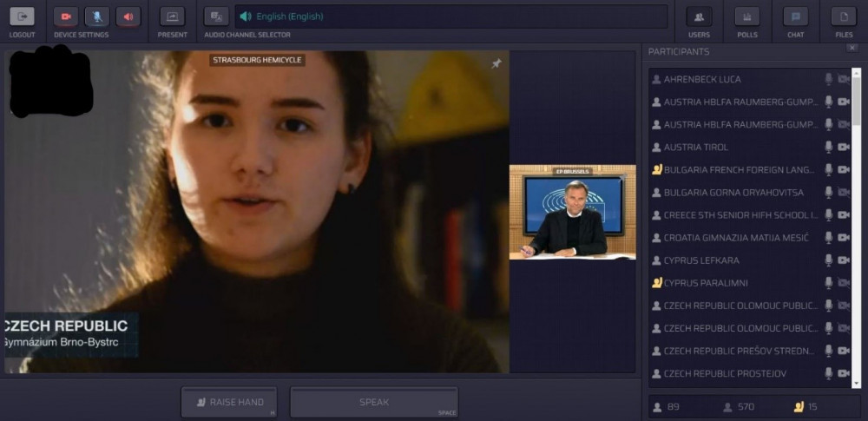Select the EP Brussels video thumbnail
This screenshot has width=868, height=421.
tap(572, 213)
